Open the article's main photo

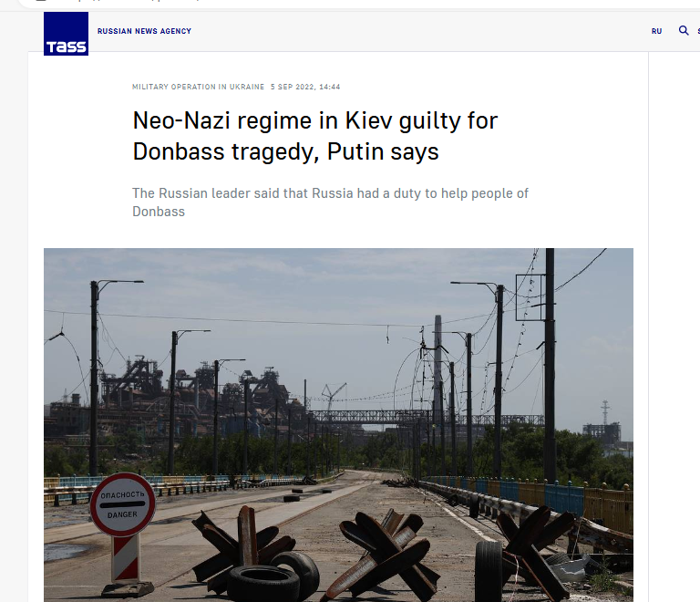[x=338, y=425]
